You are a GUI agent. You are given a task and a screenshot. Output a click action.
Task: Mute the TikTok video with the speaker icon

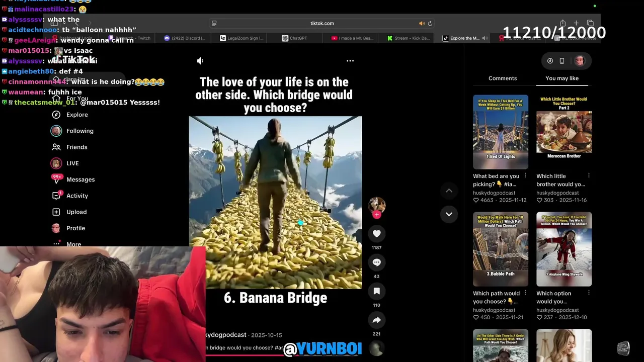200,61
